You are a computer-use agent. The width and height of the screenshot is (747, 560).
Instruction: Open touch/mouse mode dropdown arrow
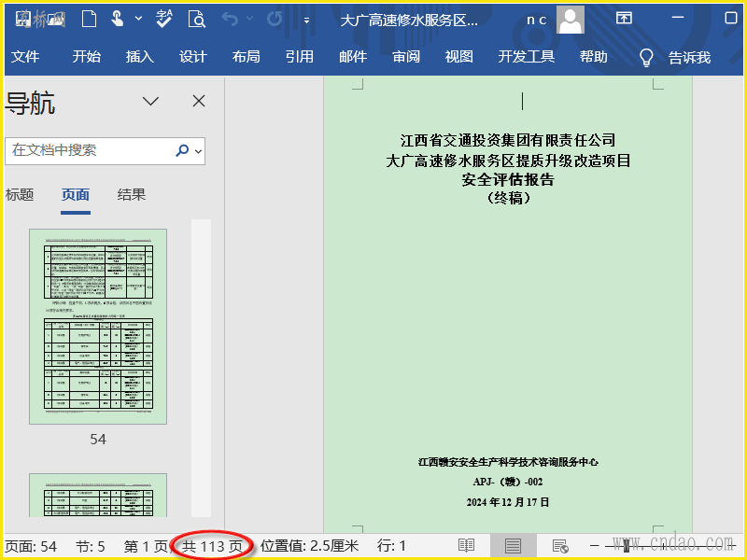tap(138, 19)
